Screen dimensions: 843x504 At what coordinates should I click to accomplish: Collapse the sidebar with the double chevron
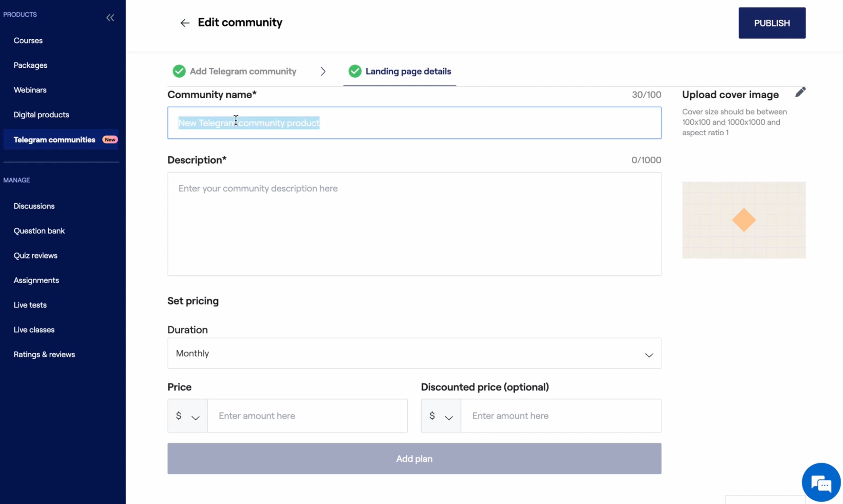110,18
